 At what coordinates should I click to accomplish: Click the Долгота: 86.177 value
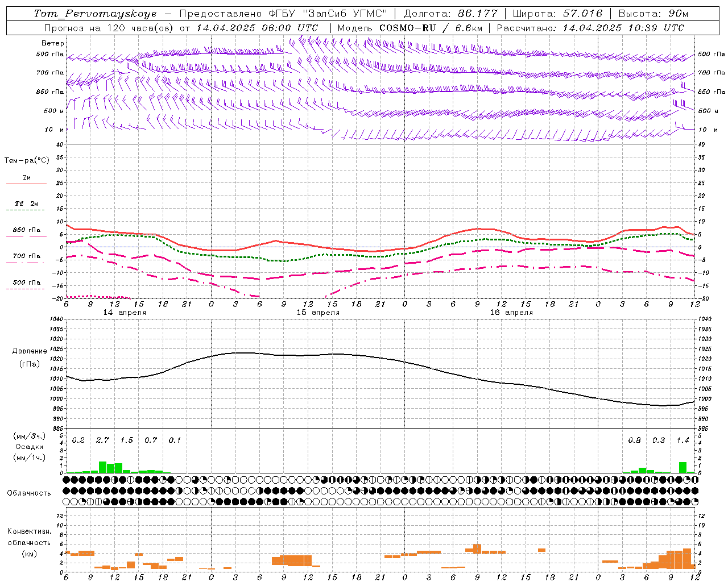(450, 14)
